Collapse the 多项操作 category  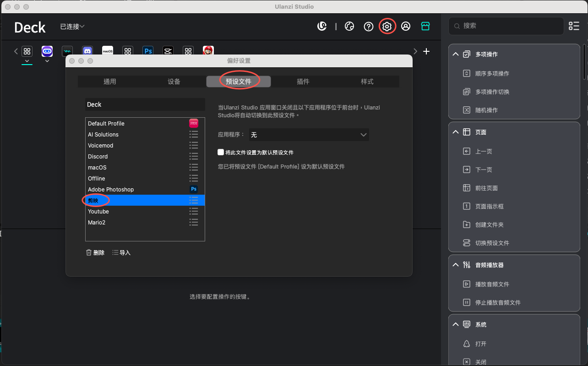[456, 54]
